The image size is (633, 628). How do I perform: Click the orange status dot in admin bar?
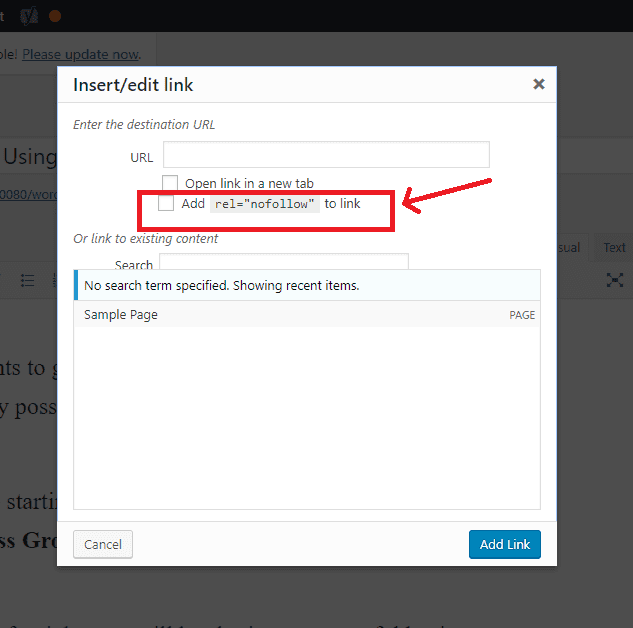tap(55, 16)
